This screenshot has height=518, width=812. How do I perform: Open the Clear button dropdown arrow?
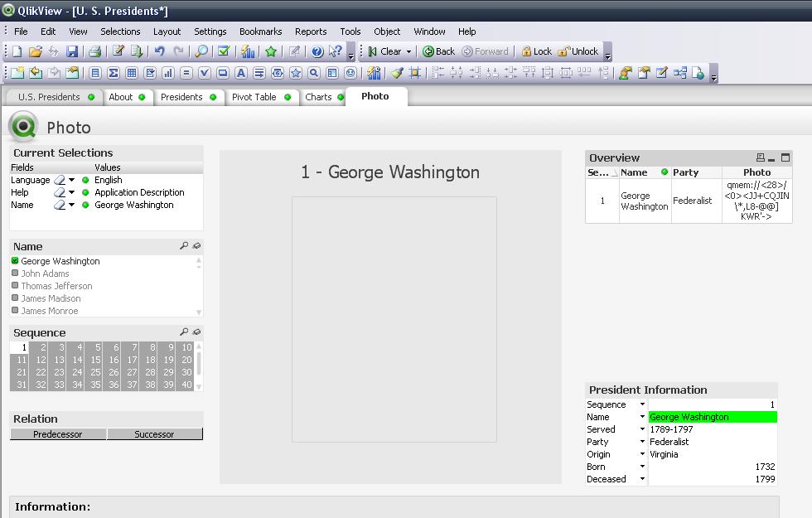coord(408,51)
